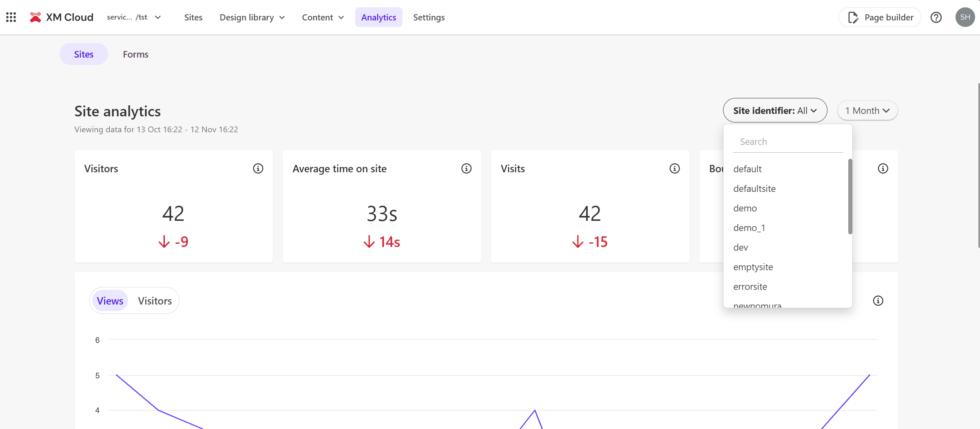
Task: Open the help question mark icon
Action: pos(936,17)
